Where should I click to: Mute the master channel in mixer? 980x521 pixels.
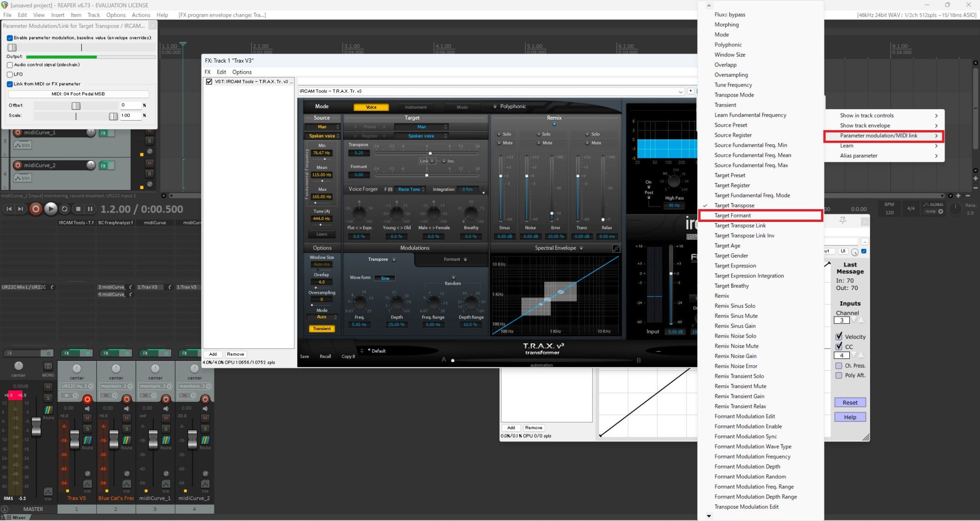(48, 387)
